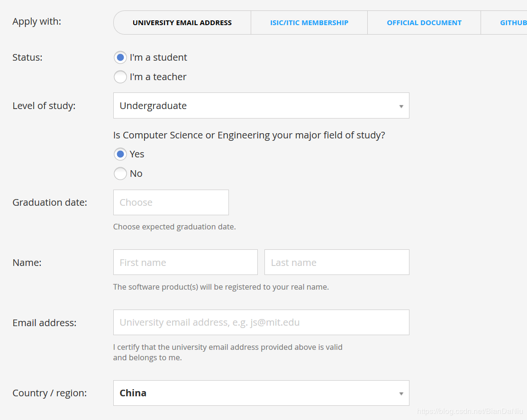Click the I'm a teacher label text

tap(158, 77)
